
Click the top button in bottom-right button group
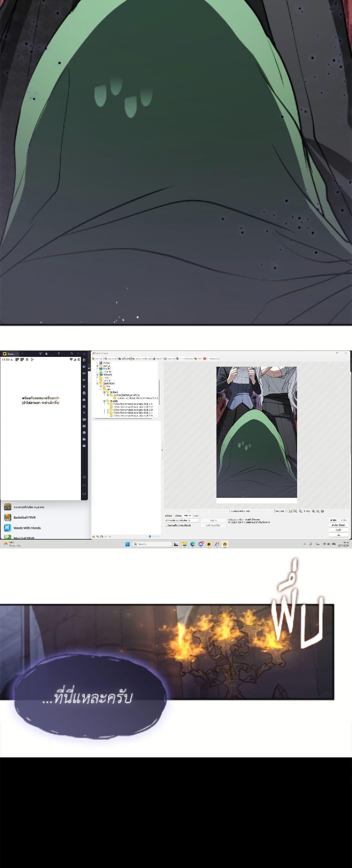(333, 520)
